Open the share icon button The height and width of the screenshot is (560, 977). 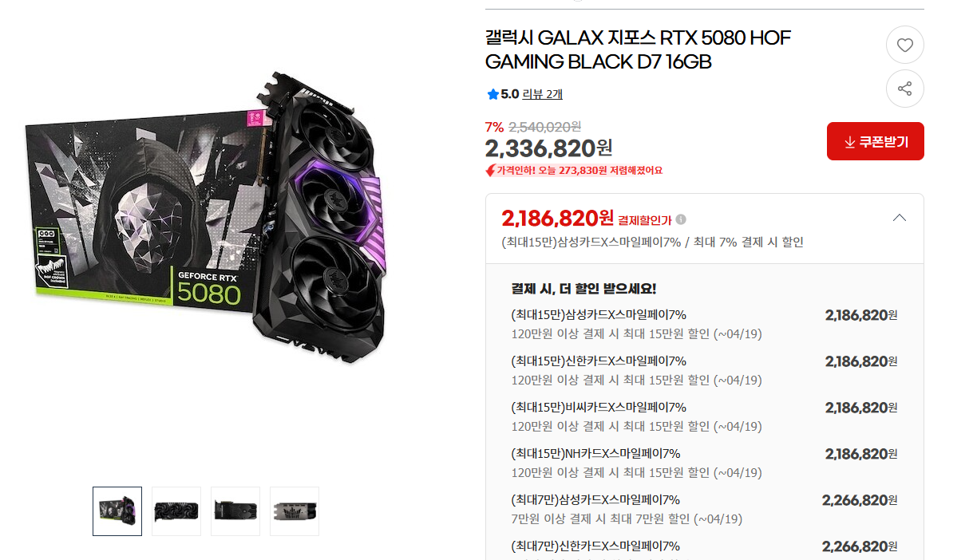point(904,89)
